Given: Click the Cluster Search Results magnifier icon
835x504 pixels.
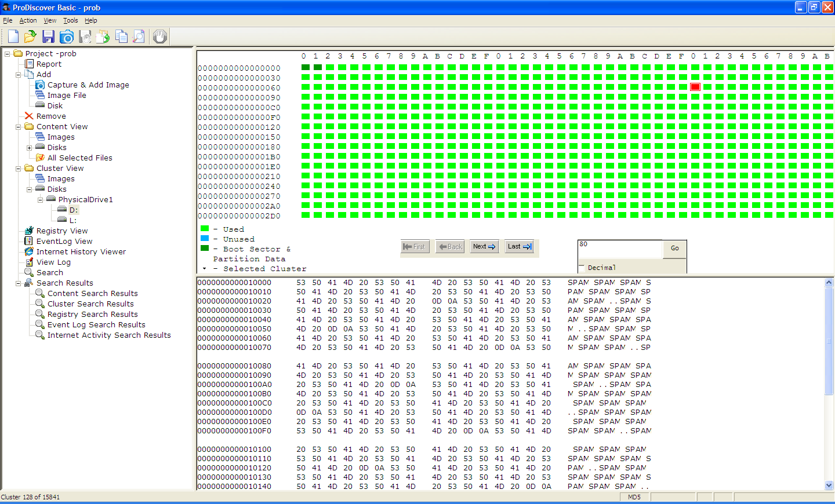Looking at the screenshot, I should click(x=40, y=304).
